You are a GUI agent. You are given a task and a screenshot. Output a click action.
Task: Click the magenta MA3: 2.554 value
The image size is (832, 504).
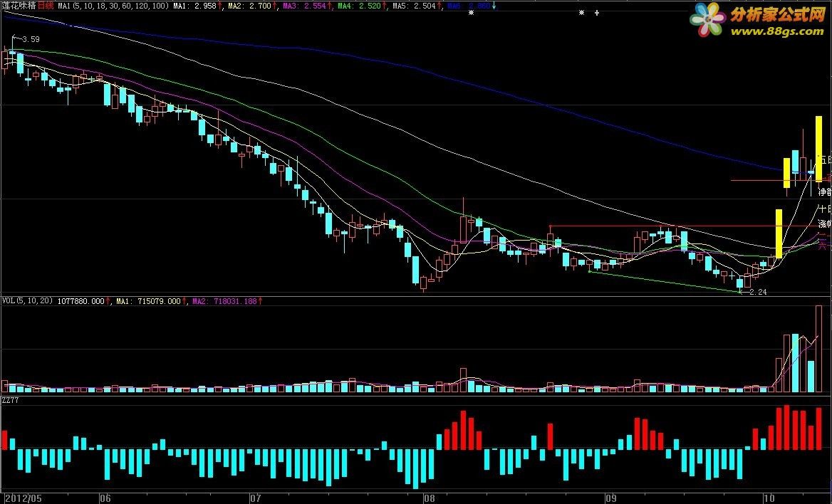pos(305,6)
